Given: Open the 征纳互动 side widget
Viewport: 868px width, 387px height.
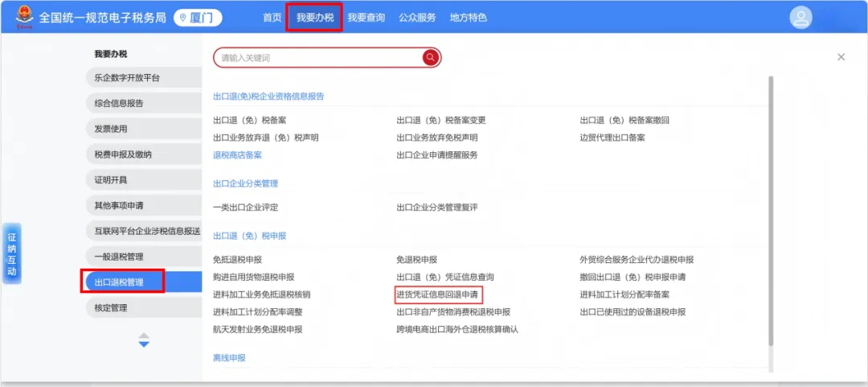Looking at the screenshot, I should pyautogui.click(x=11, y=254).
